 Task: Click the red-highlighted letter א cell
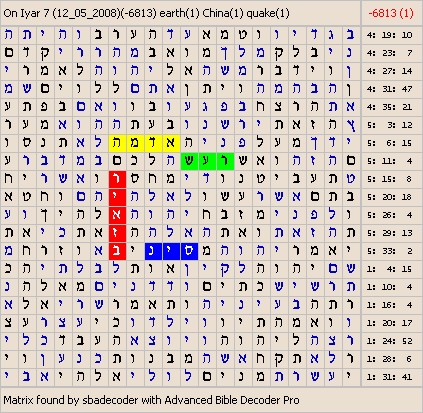point(117,215)
